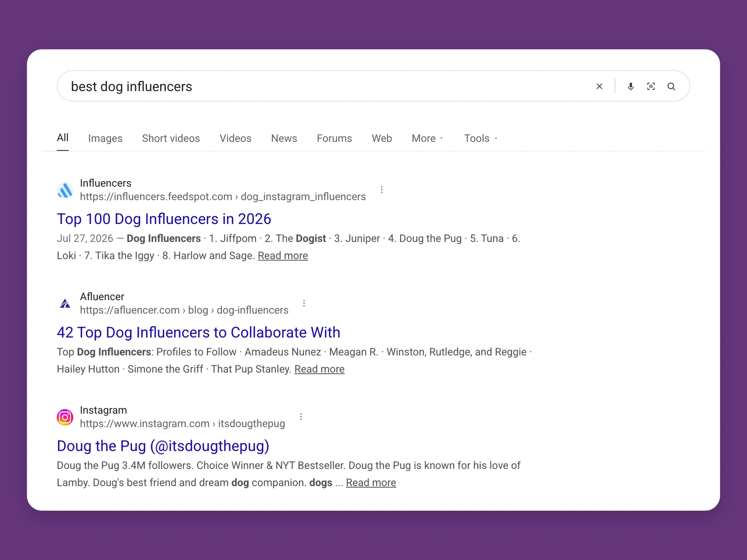Click Read more under the Feedspot snippet

click(283, 256)
